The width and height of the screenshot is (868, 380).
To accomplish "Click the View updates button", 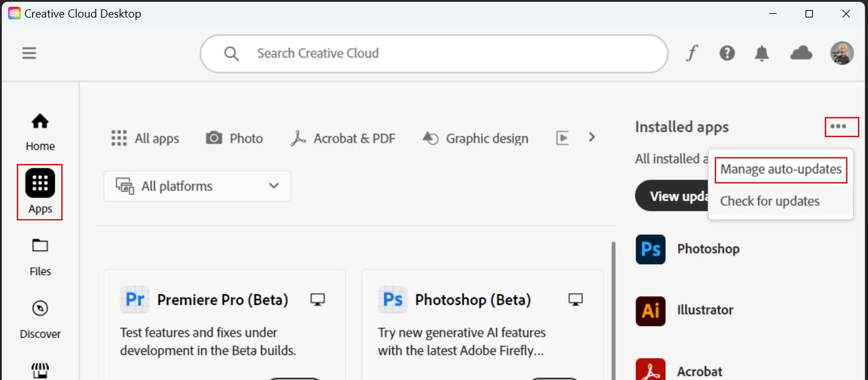I will point(673,196).
